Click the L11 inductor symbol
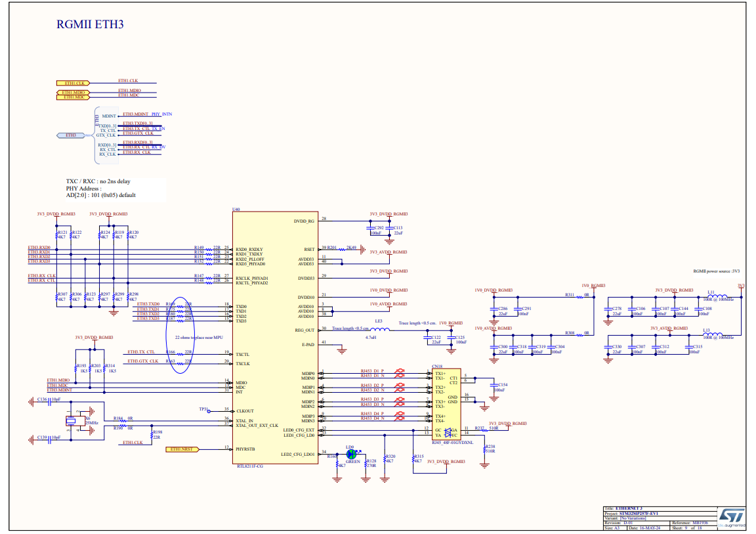The height and width of the screenshot is (534, 756). [718, 297]
